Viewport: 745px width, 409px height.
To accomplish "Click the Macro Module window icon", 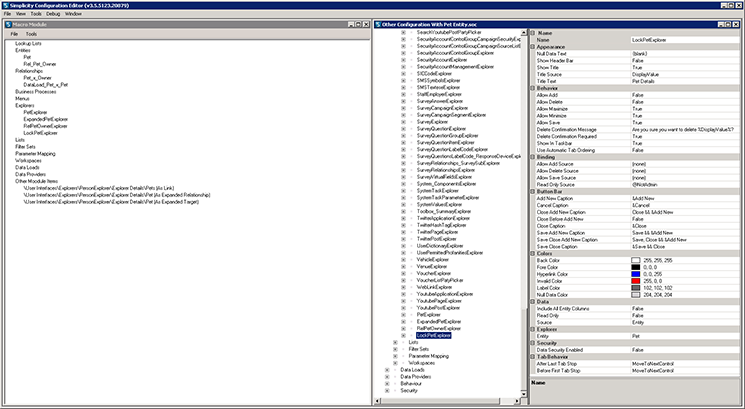I will pyautogui.click(x=6, y=24).
